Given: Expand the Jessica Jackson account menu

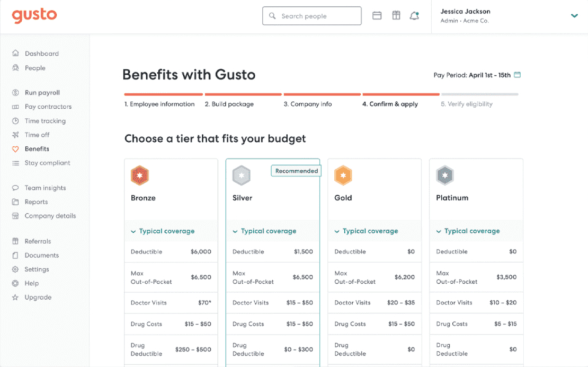Looking at the screenshot, I should (574, 16).
